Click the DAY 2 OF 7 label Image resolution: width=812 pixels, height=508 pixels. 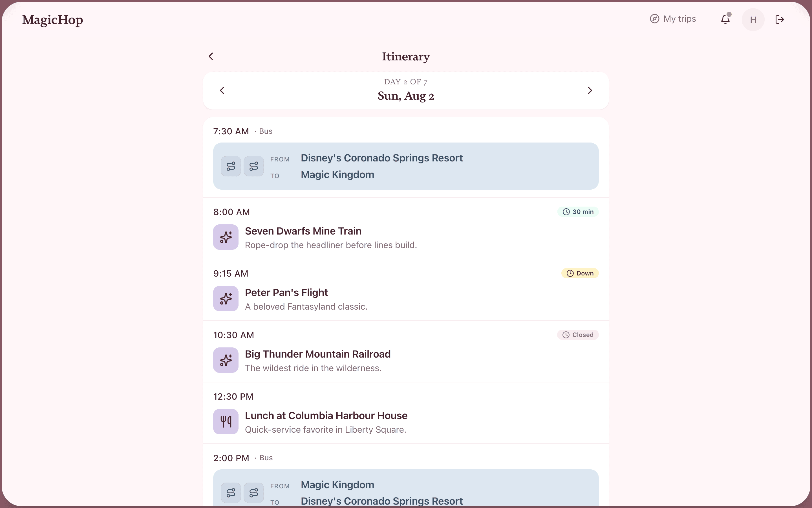[x=406, y=82]
